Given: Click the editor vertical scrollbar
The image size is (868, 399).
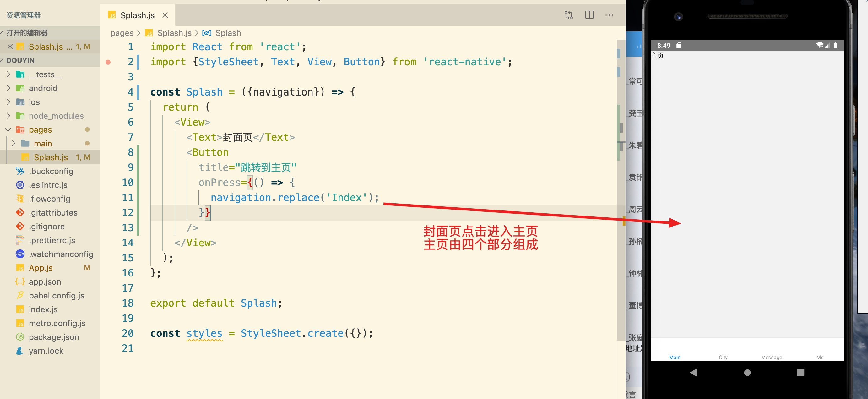Looking at the screenshot, I should tap(621, 190).
